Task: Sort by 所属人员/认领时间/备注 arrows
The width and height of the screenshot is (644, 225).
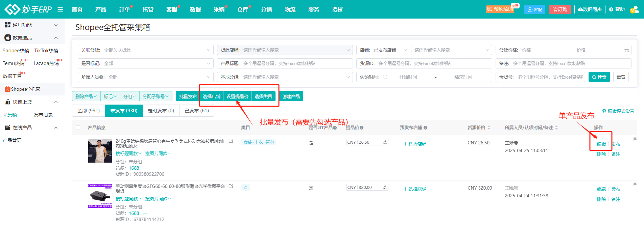Action: (556, 128)
